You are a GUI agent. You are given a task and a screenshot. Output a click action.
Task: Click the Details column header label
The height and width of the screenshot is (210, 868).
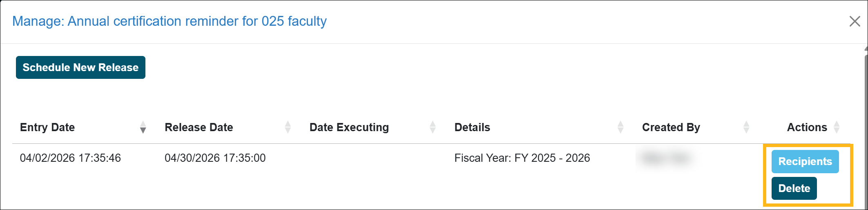(472, 127)
